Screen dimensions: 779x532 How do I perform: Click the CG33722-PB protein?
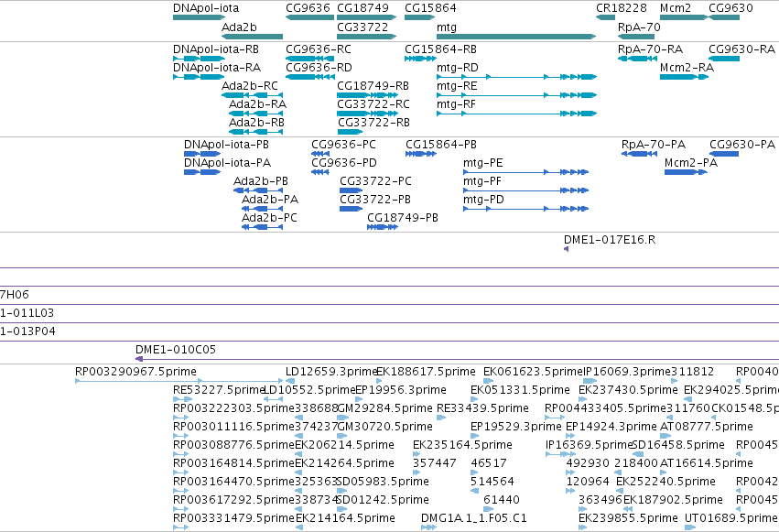click(352, 209)
